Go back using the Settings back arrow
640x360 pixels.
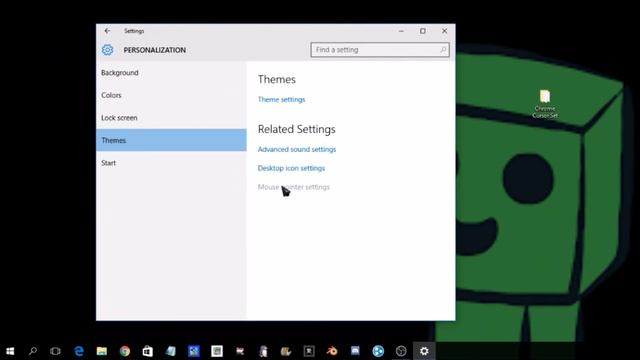pos(107,31)
